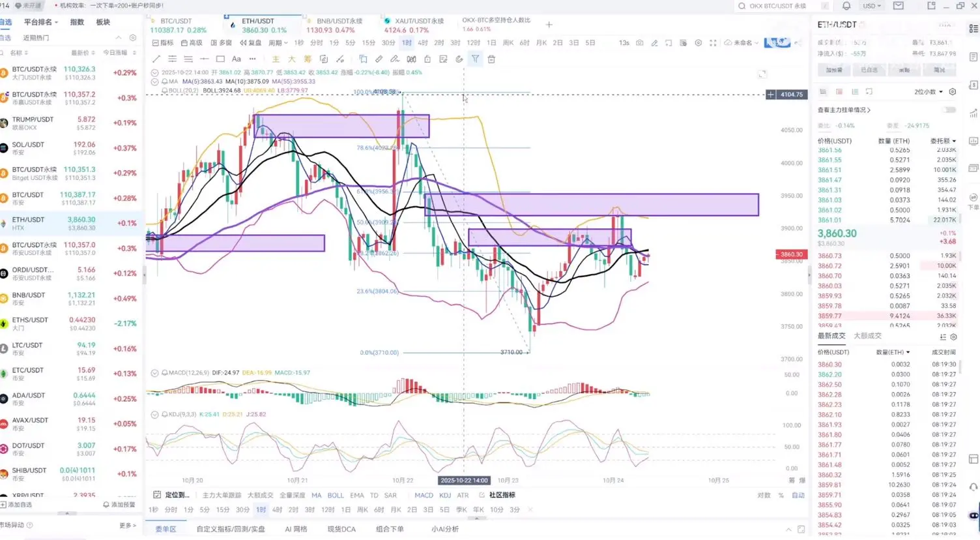This screenshot has width=980, height=540.
Task: Click the 指标 indicator button
Action: [x=163, y=43]
